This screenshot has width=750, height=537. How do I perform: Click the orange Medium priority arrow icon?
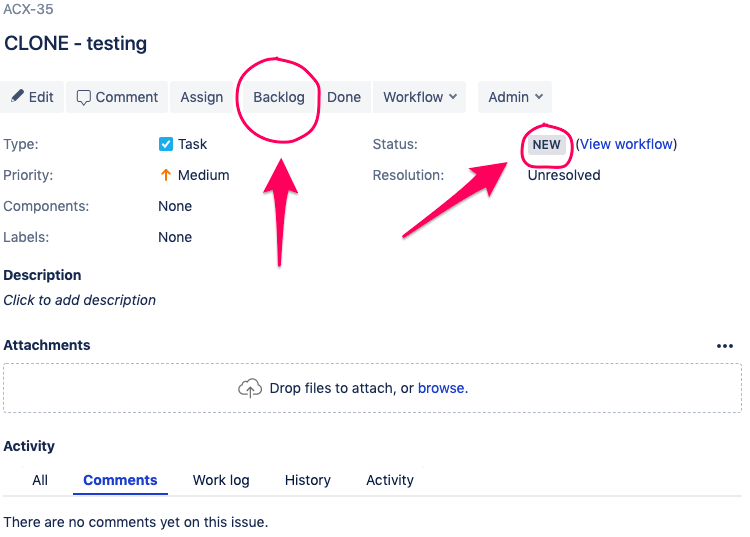click(x=165, y=175)
